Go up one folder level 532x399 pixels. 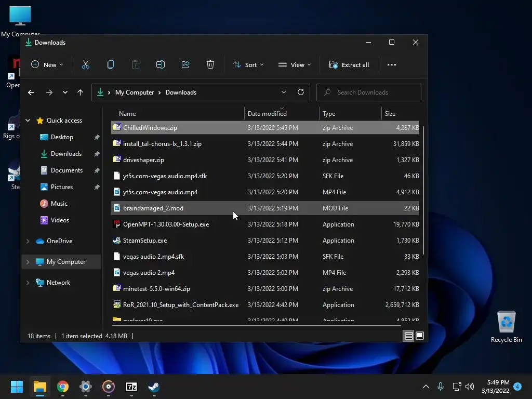pyautogui.click(x=80, y=92)
